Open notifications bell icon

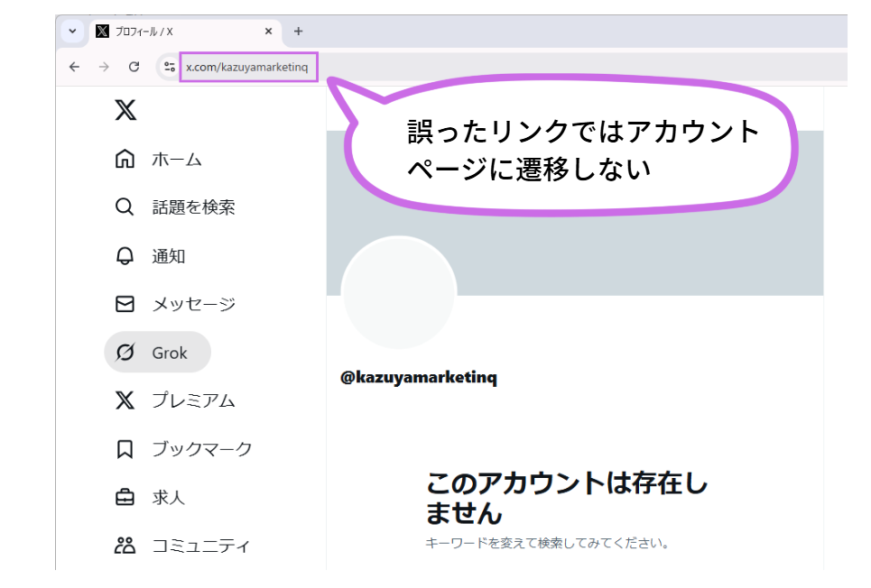(125, 256)
